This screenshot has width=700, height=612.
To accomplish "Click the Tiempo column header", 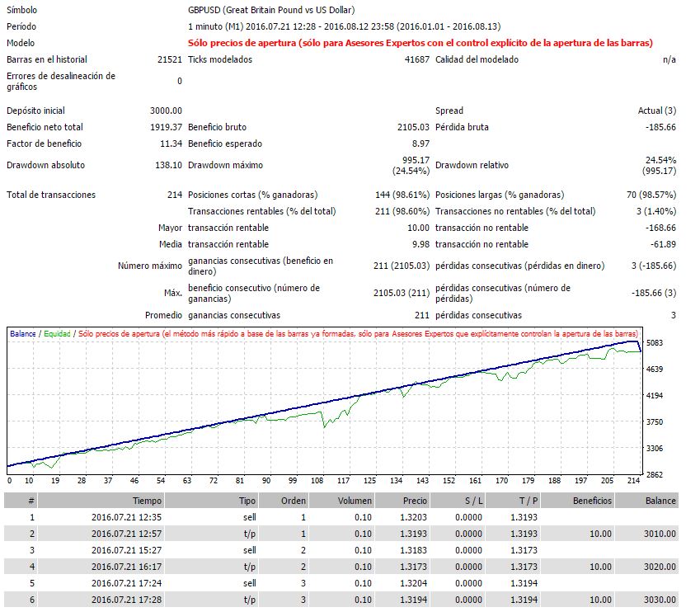I will (x=148, y=501).
